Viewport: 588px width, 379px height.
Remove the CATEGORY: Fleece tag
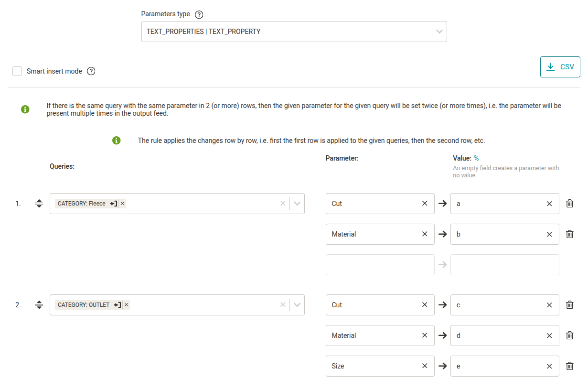[x=123, y=204]
